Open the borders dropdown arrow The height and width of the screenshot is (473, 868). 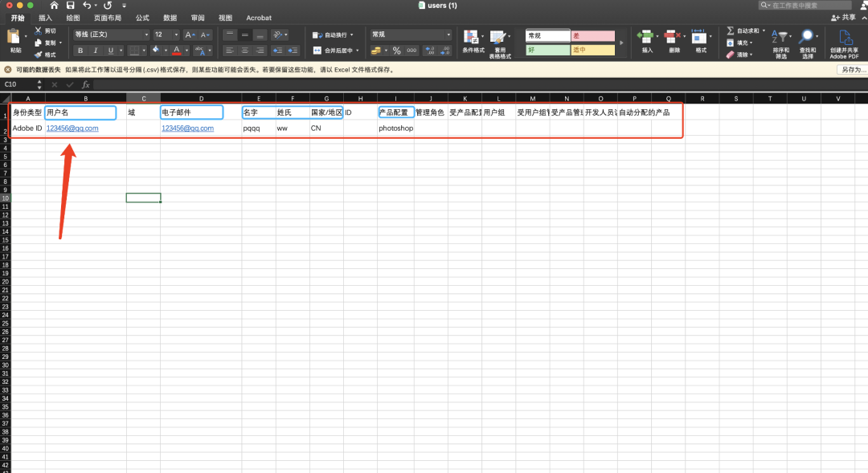point(144,51)
